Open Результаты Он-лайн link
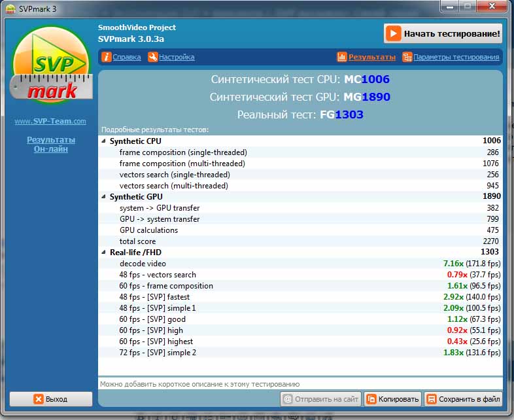This screenshot has height=420, width=514. 50,145
